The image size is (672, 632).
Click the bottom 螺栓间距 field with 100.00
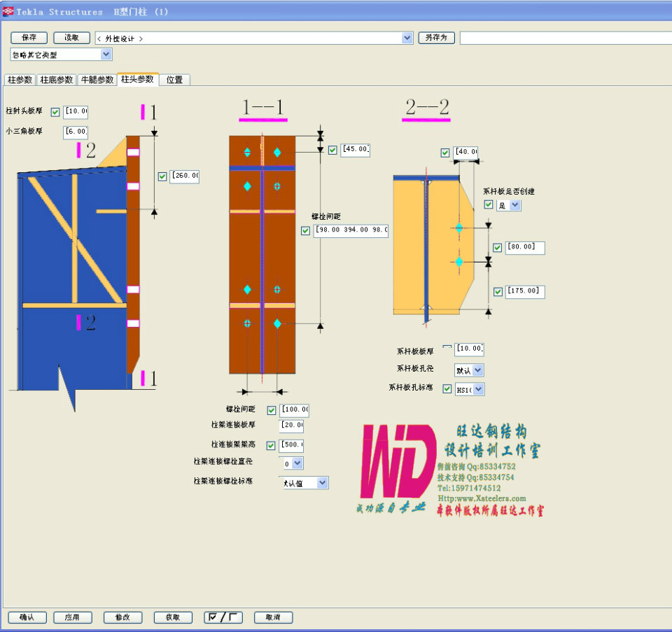click(295, 410)
